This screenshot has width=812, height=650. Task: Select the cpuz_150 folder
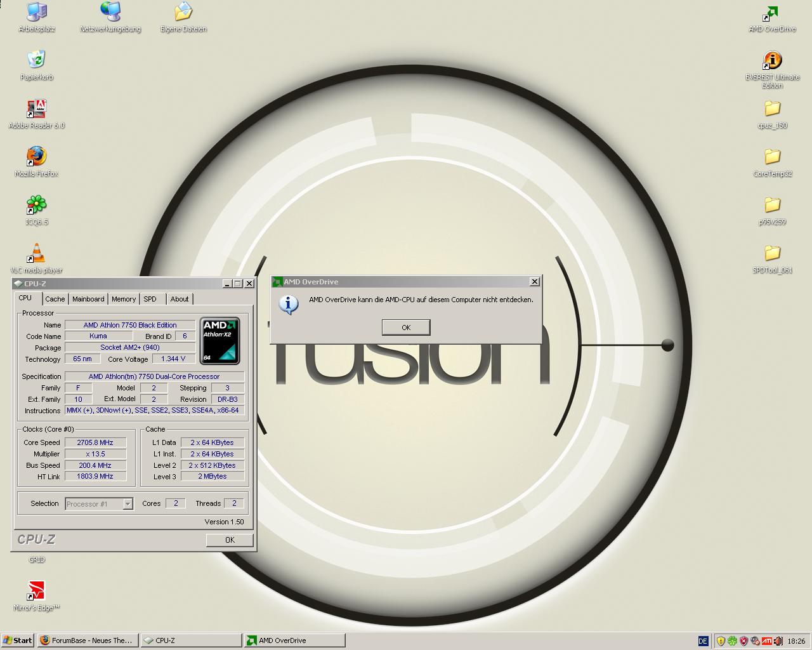click(x=772, y=114)
